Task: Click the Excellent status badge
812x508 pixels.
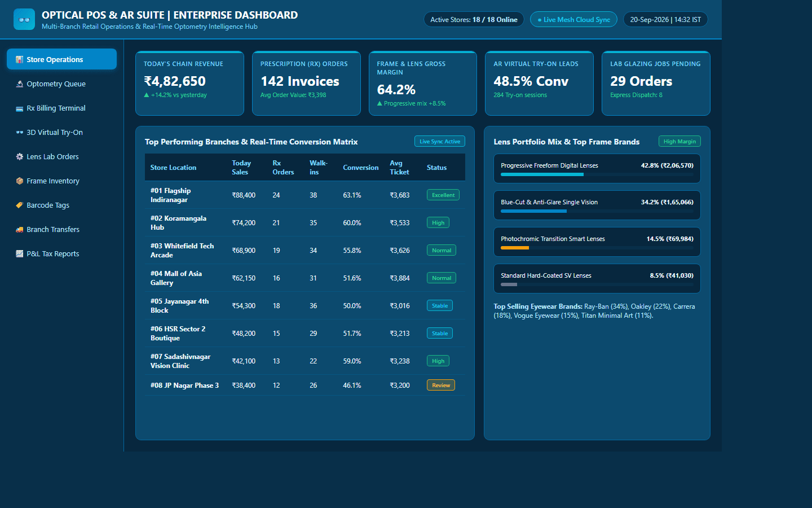Action: pos(443,195)
